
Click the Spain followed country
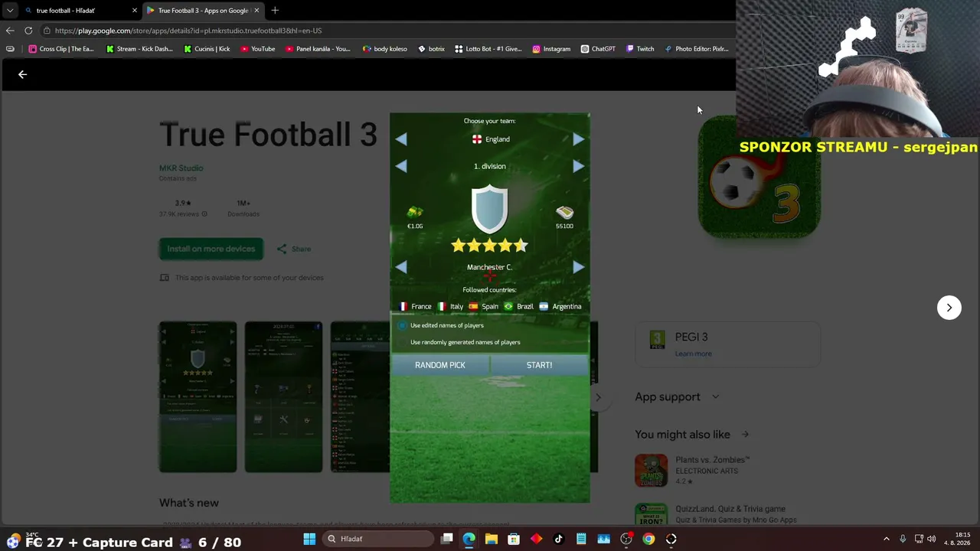click(484, 306)
